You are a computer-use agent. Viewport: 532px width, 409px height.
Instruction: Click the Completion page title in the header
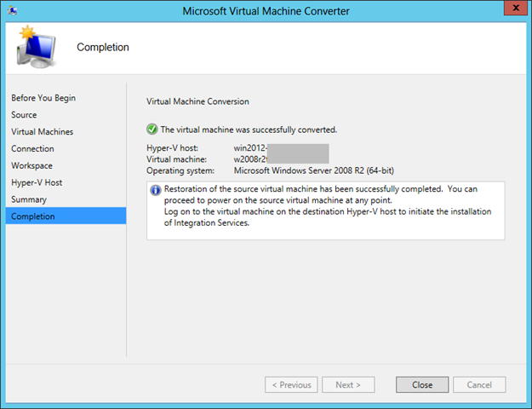(x=103, y=47)
